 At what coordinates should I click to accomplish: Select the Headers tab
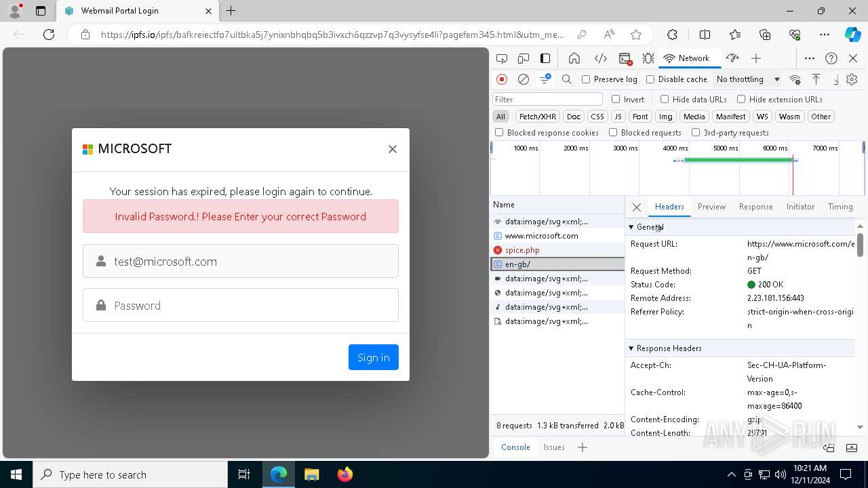coord(669,207)
